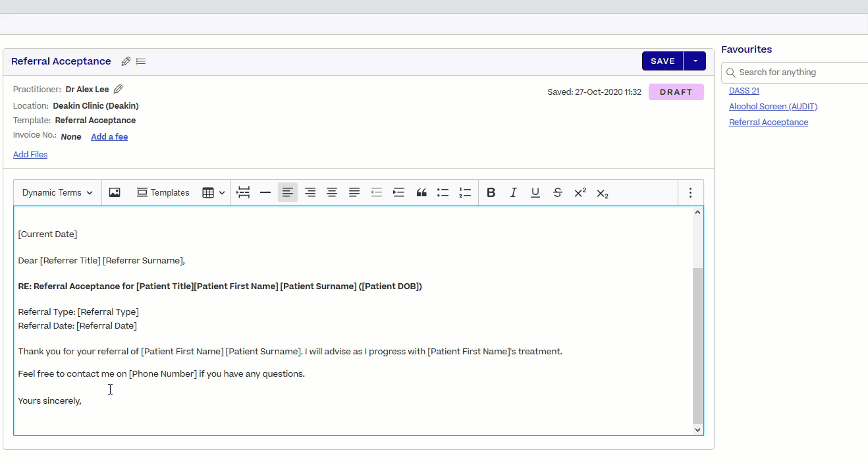868x465 pixels.
Task: Open Alcohol Screen (AUDIT) favourite
Action: click(x=773, y=107)
